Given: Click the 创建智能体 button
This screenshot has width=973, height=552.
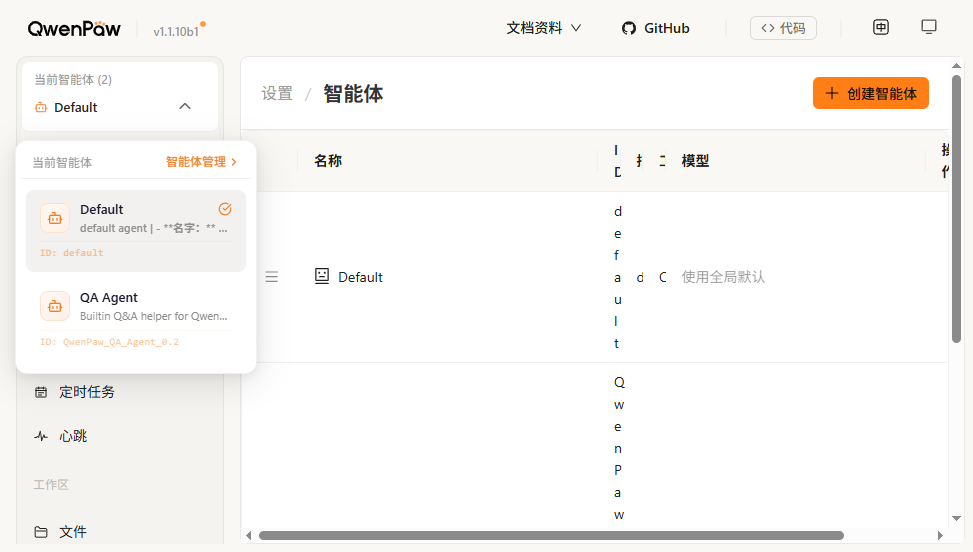Looking at the screenshot, I should [x=871, y=93].
